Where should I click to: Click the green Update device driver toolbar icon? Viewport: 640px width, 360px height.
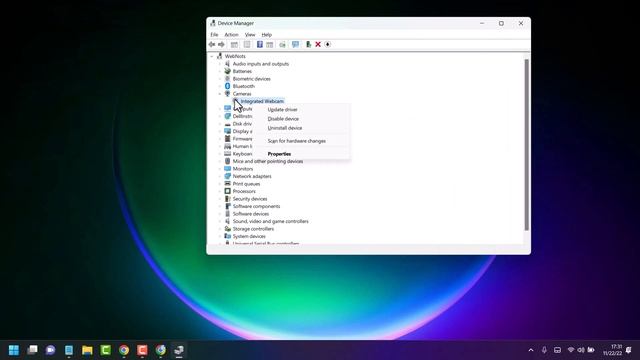point(309,44)
